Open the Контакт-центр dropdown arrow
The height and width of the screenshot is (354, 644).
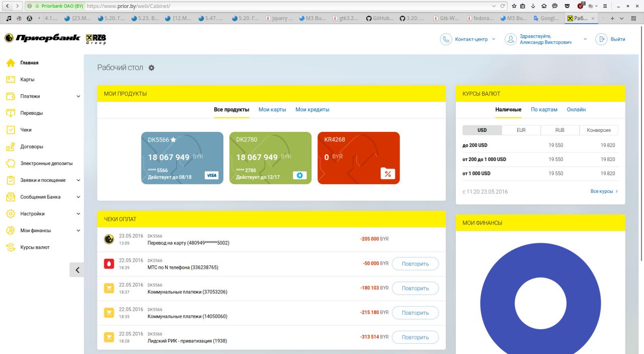pyautogui.click(x=494, y=39)
